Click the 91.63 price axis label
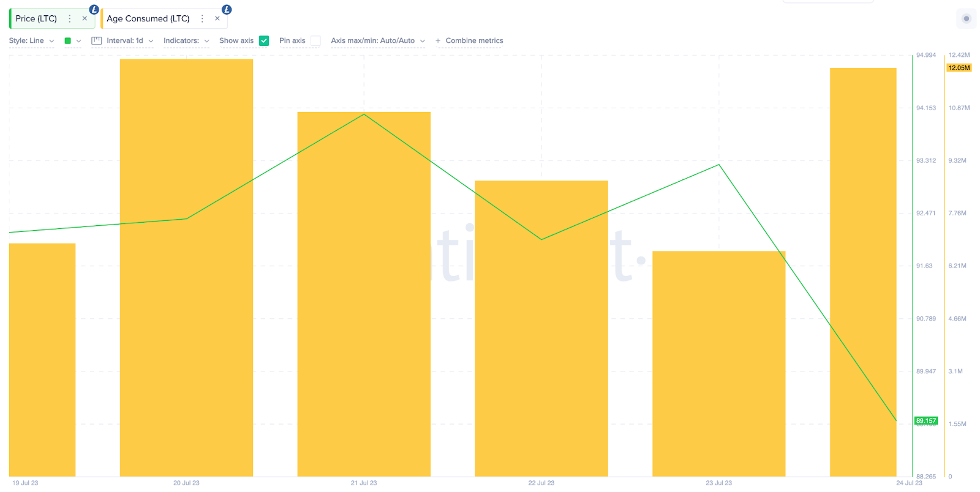Viewport: 980px width, 492px height. pos(924,266)
